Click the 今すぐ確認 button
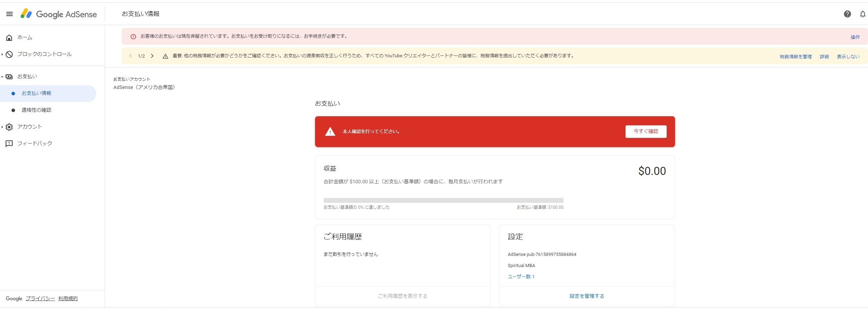Screen dimensions: 868x310 [646, 131]
